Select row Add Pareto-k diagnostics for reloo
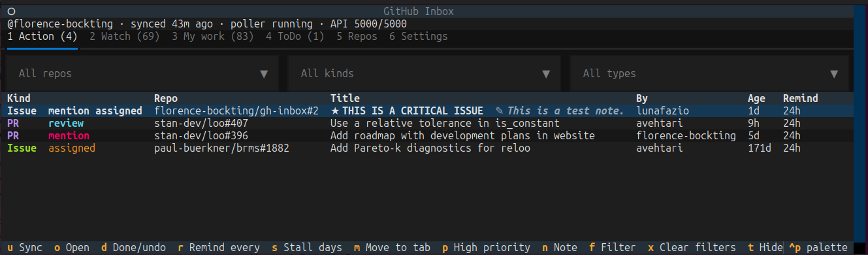This screenshot has height=255, width=868. (426, 148)
